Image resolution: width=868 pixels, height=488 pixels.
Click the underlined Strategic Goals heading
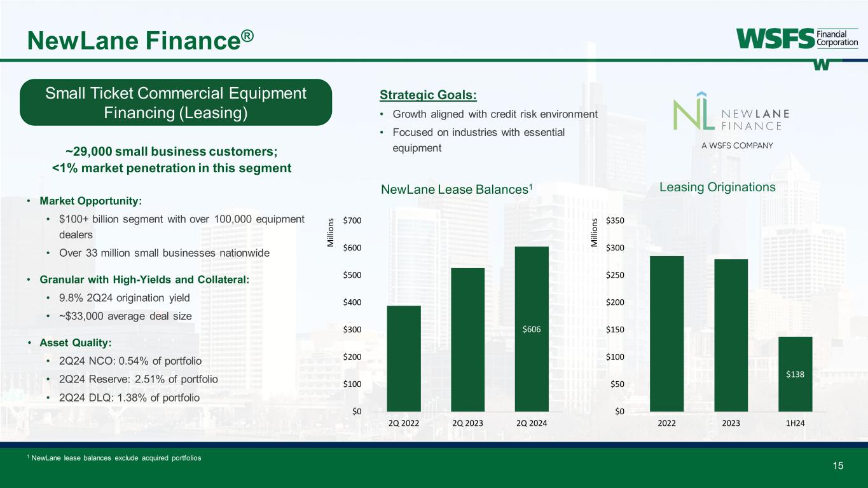coord(428,95)
